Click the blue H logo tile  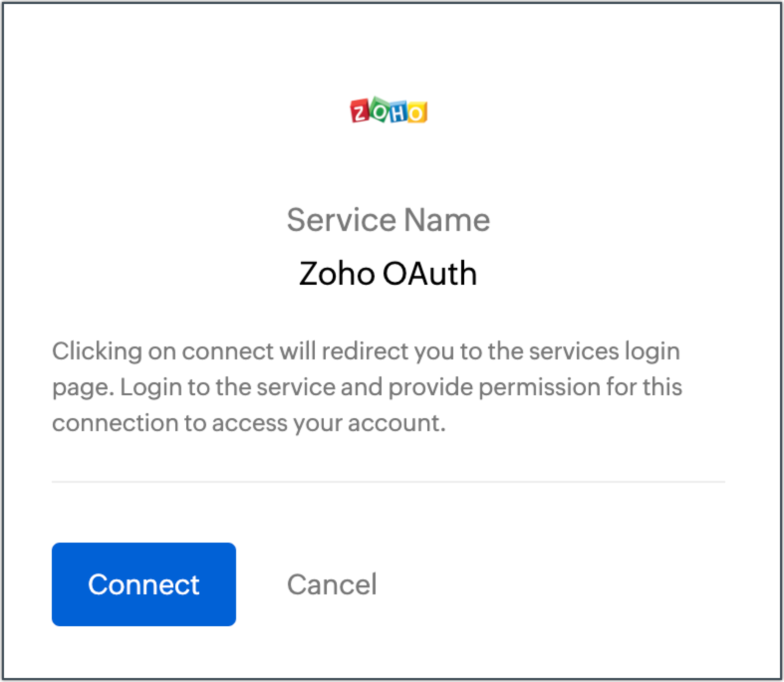(x=398, y=114)
